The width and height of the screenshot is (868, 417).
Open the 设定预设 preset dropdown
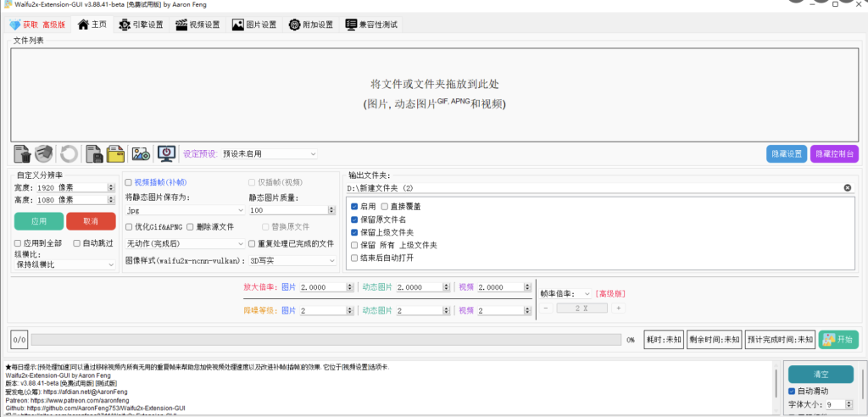pyautogui.click(x=269, y=154)
